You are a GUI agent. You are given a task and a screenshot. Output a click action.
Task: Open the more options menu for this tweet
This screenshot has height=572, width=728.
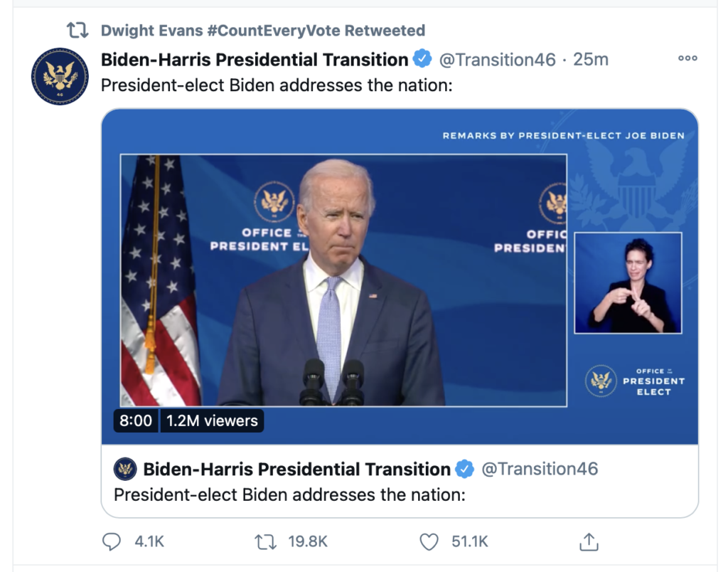687,58
